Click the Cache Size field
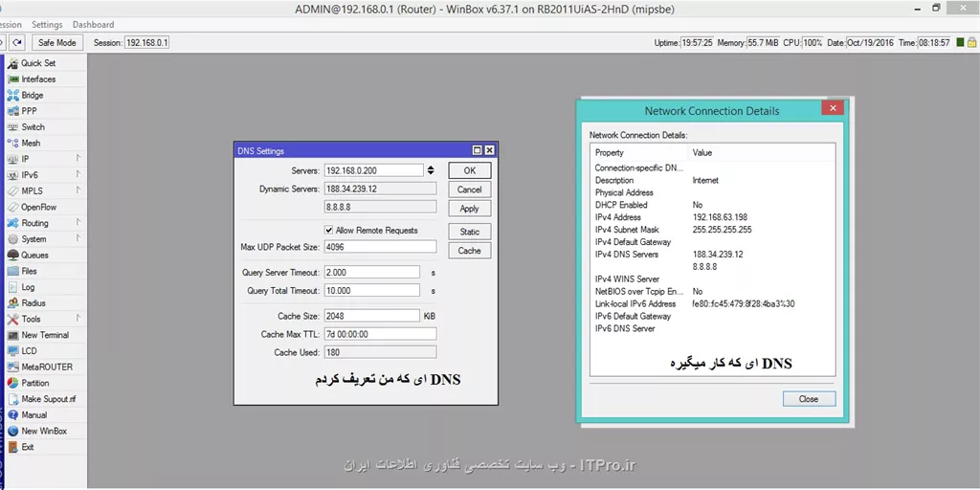 pyautogui.click(x=372, y=316)
